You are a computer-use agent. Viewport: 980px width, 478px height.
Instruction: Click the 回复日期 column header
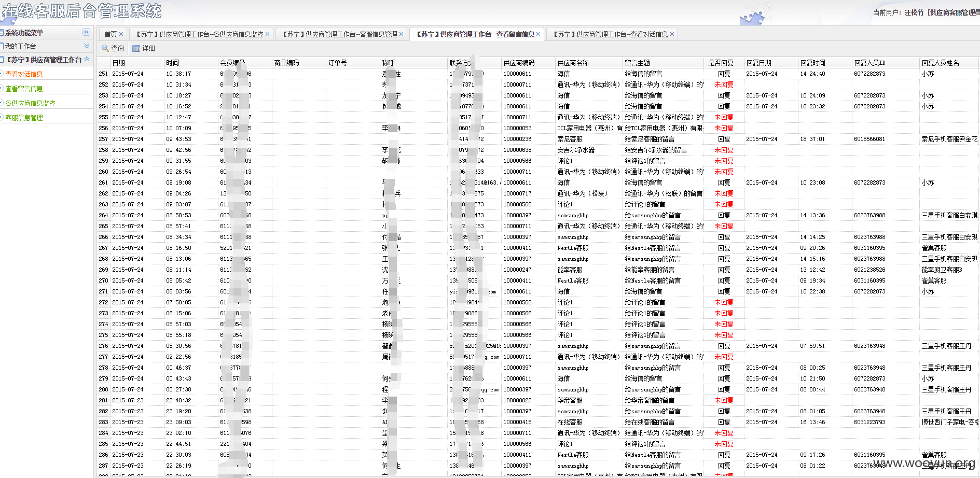click(x=771, y=63)
